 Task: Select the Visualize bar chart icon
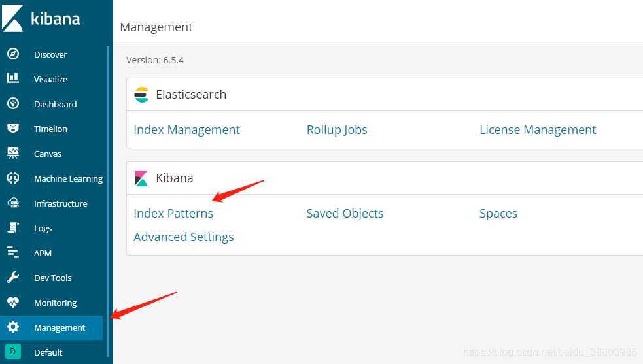(13, 78)
